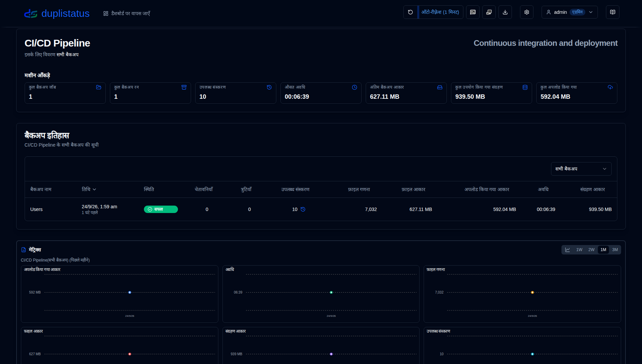Click drive icon in अंतिम बैकअप आकार card
The image size is (642, 364).
pos(440,87)
